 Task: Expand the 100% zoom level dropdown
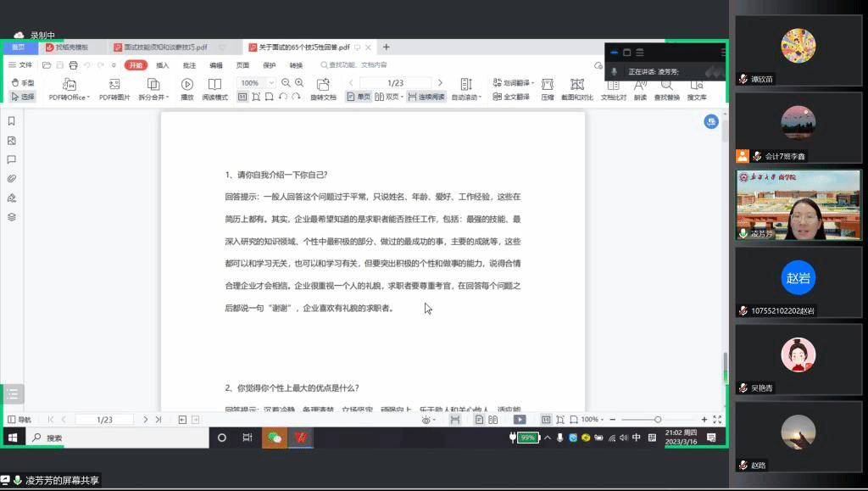coord(271,83)
